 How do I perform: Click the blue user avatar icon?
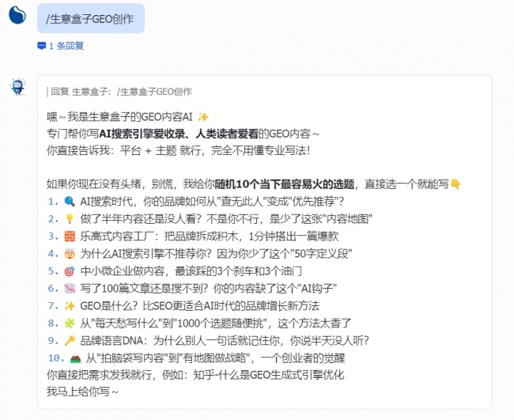[17, 15]
